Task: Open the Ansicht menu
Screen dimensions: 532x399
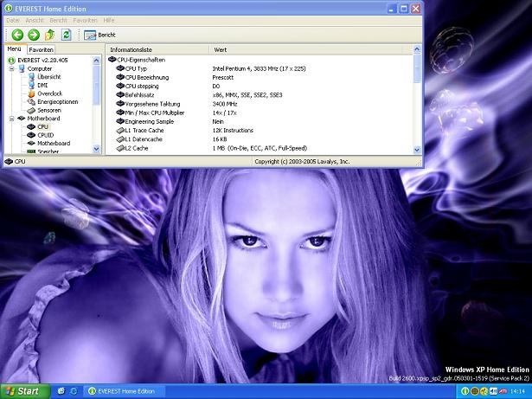Action: point(35,21)
